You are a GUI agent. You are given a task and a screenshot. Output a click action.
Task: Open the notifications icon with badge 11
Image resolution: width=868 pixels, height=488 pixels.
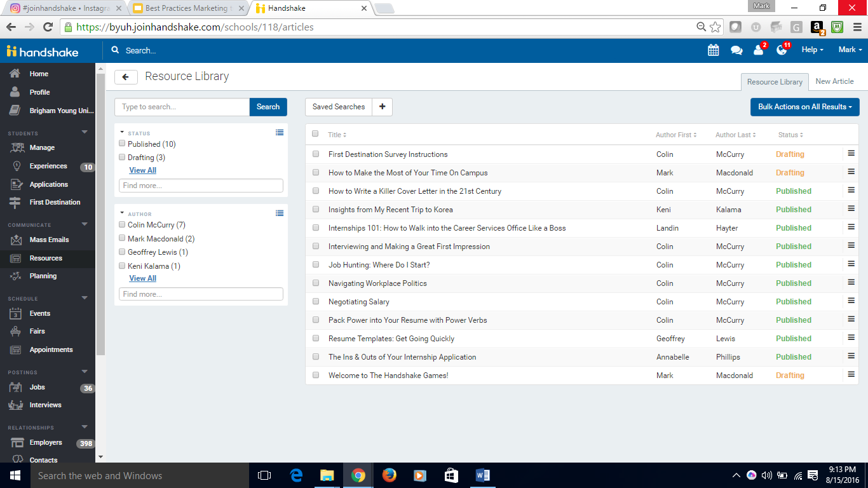click(782, 50)
